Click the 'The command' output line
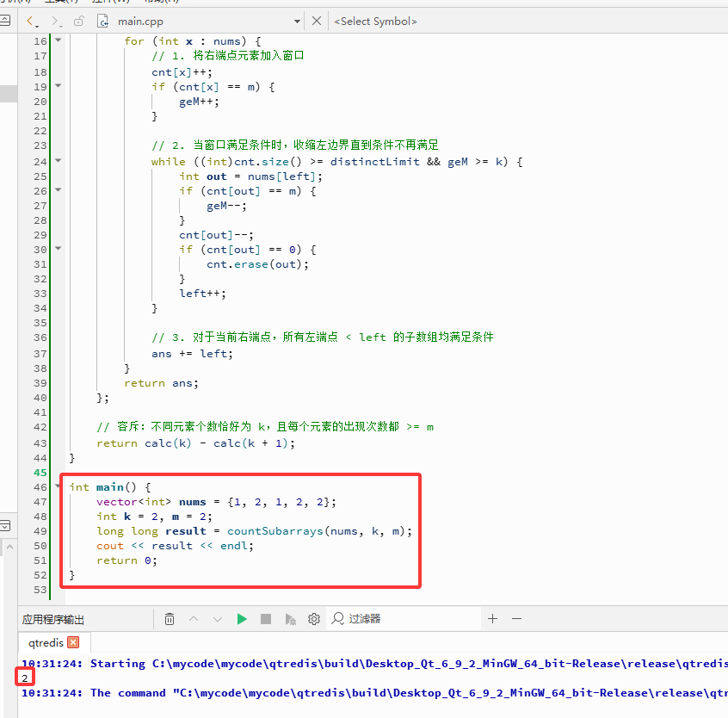The width and height of the screenshot is (728, 718). (374, 693)
